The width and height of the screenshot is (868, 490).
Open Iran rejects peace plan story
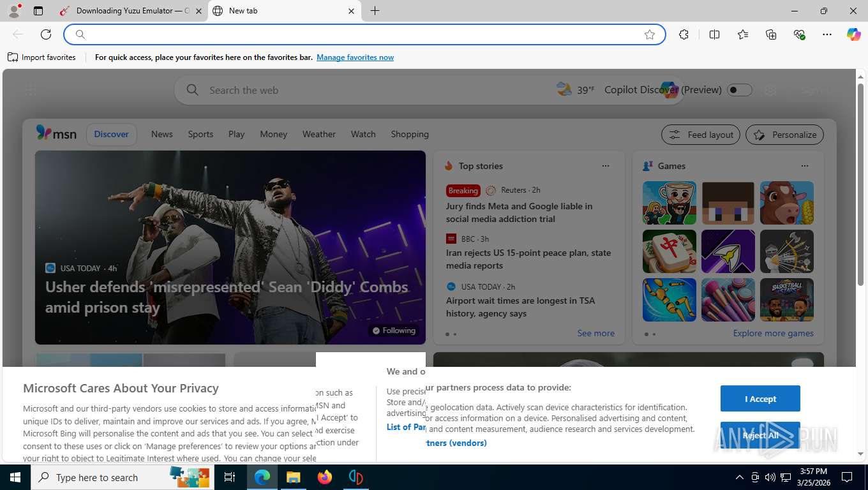pyautogui.click(x=528, y=259)
